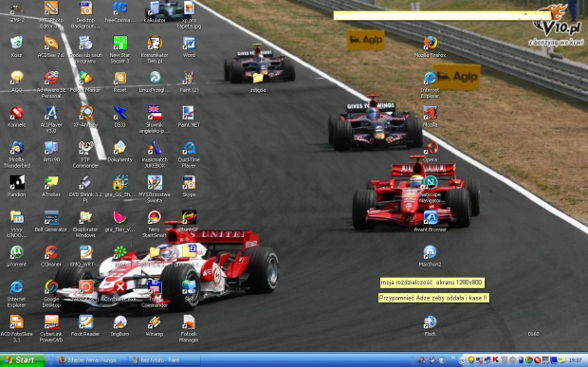Viewport: 588px width, 367px height.
Task: Launch ACDSee 7.0 from the desktop
Action: click(x=51, y=46)
